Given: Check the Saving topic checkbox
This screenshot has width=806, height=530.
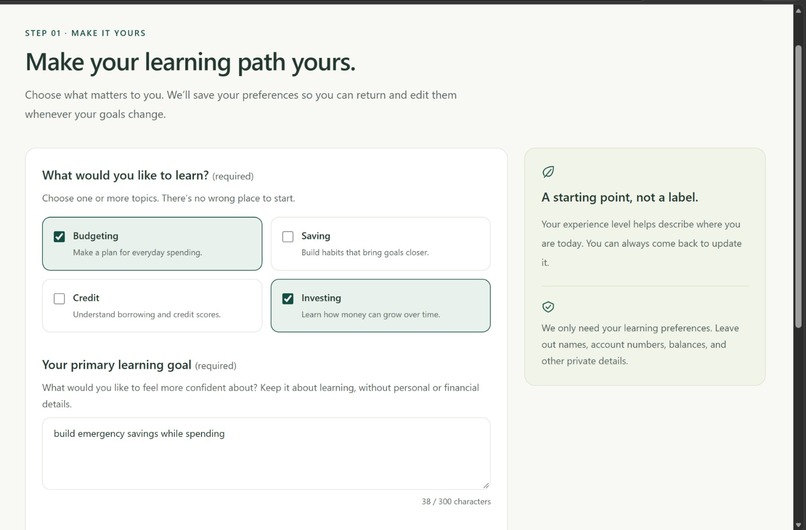Looking at the screenshot, I should [288, 236].
